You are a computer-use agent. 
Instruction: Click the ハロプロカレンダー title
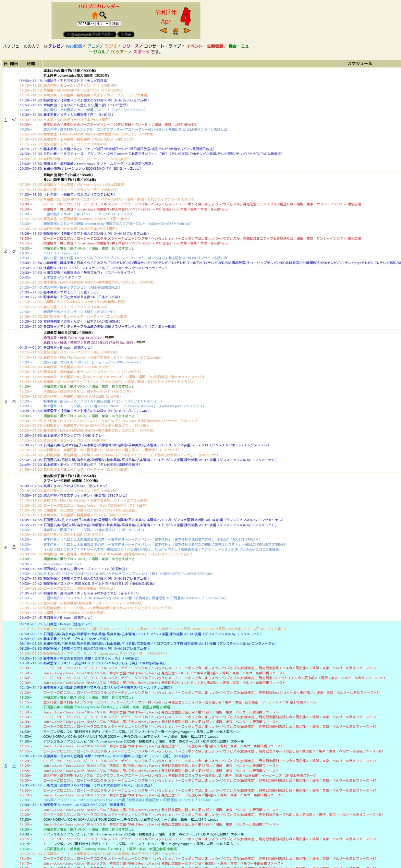(99, 7)
